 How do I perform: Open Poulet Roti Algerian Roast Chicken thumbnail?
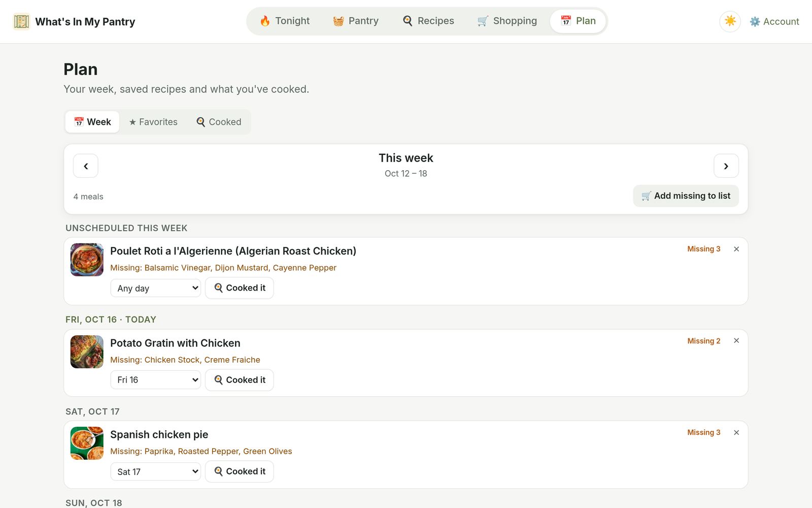click(87, 260)
